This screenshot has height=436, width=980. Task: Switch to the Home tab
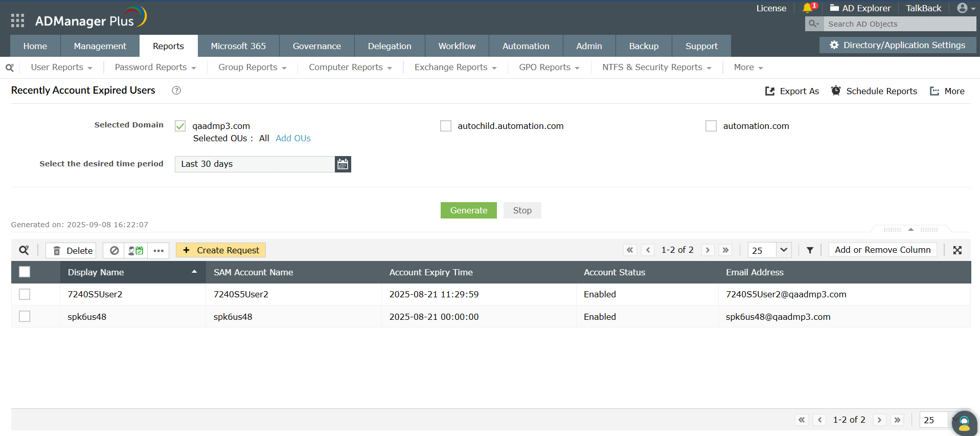(35, 46)
